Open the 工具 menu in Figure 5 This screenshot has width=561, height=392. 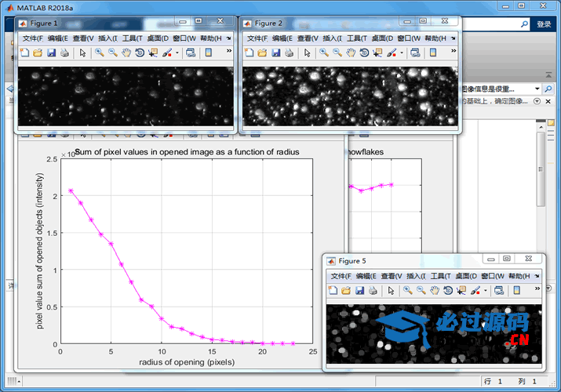coord(439,276)
